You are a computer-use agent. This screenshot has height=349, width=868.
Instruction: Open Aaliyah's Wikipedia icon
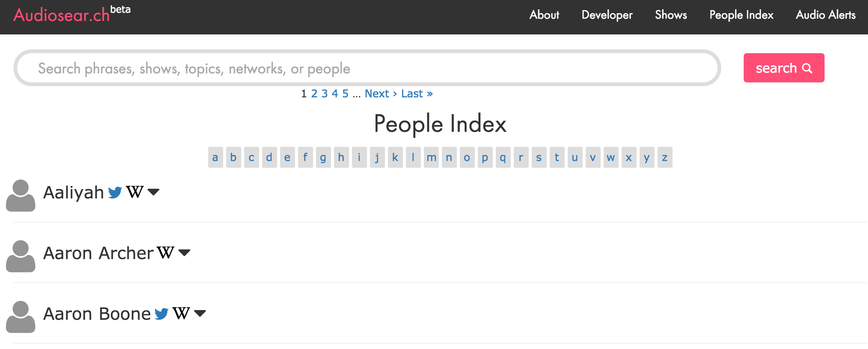(135, 192)
